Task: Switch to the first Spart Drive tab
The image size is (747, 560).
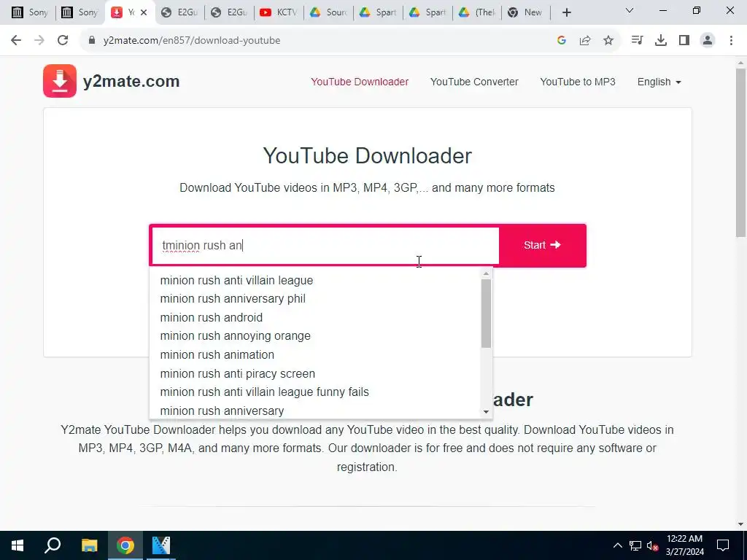Action: click(x=377, y=12)
